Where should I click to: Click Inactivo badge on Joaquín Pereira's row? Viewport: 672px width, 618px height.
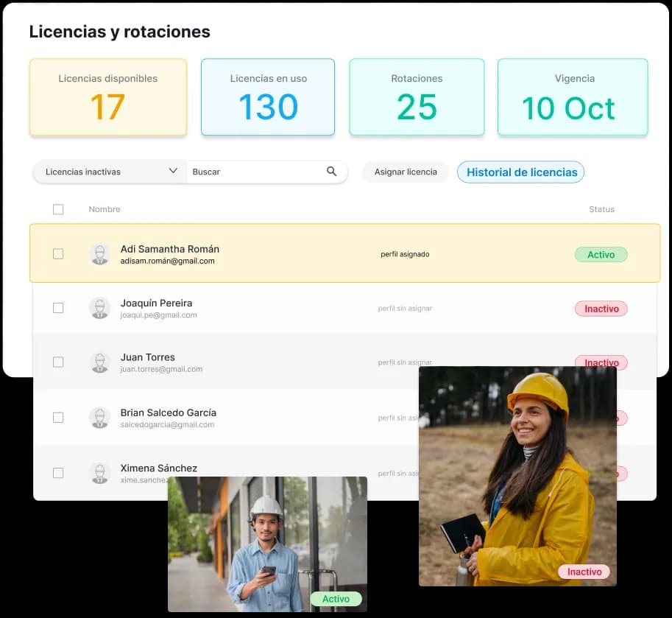tap(601, 309)
